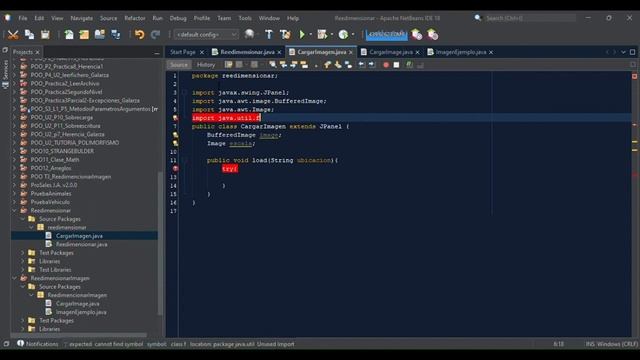
Task: Open Notifications in status bar
Action: point(38,344)
